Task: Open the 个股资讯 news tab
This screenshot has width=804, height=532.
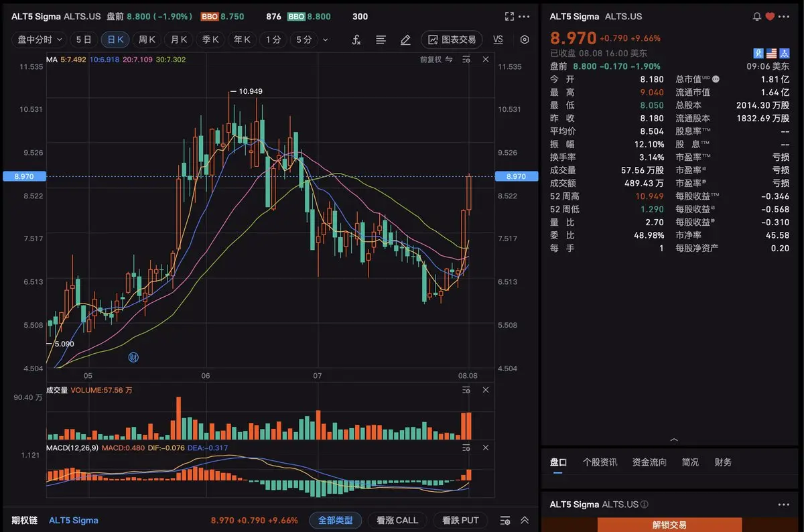Action: (600, 462)
